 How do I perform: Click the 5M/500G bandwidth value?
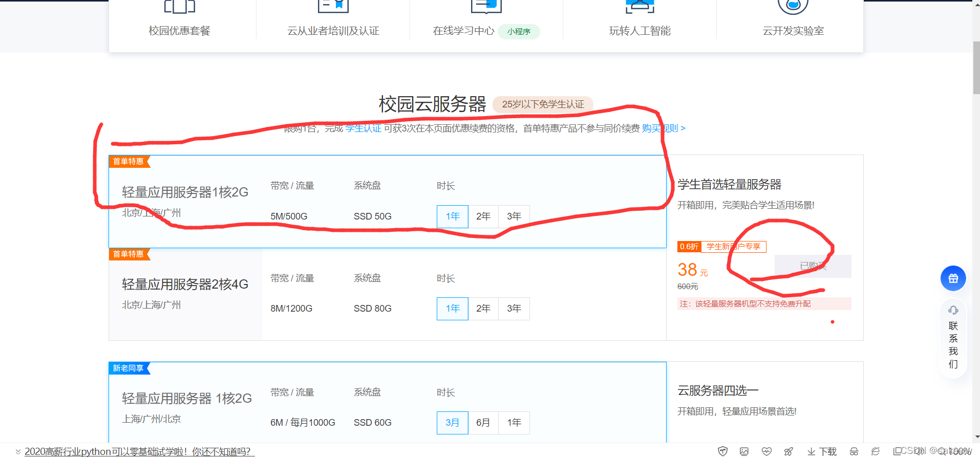click(289, 216)
